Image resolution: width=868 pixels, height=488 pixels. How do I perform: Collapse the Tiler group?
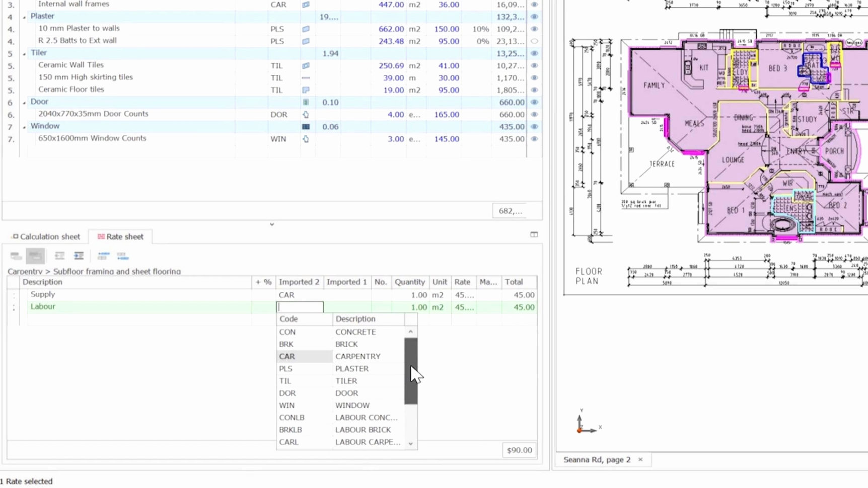pyautogui.click(x=24, y=54)
